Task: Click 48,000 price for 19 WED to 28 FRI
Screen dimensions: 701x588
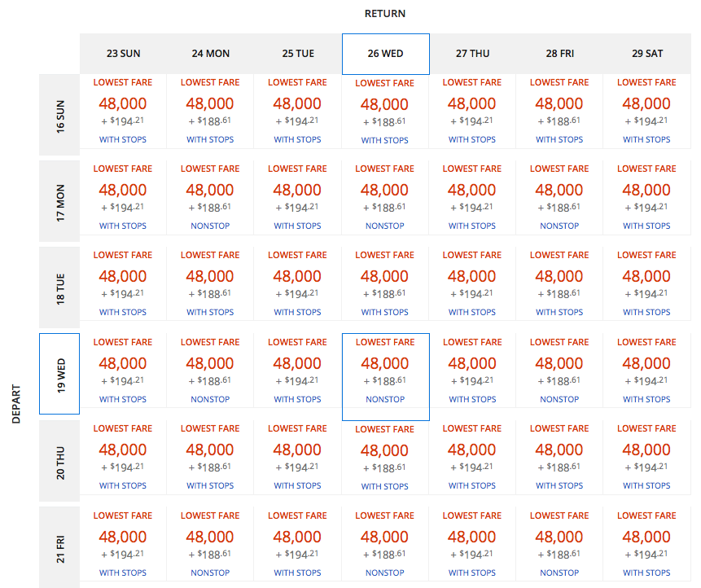Action: pyautogui.click(x=559, y=363)
